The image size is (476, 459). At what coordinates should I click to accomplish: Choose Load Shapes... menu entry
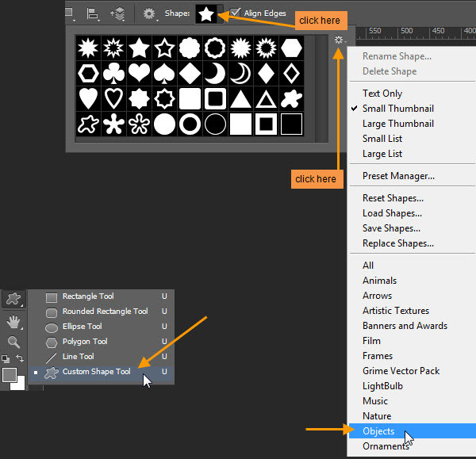392,213
